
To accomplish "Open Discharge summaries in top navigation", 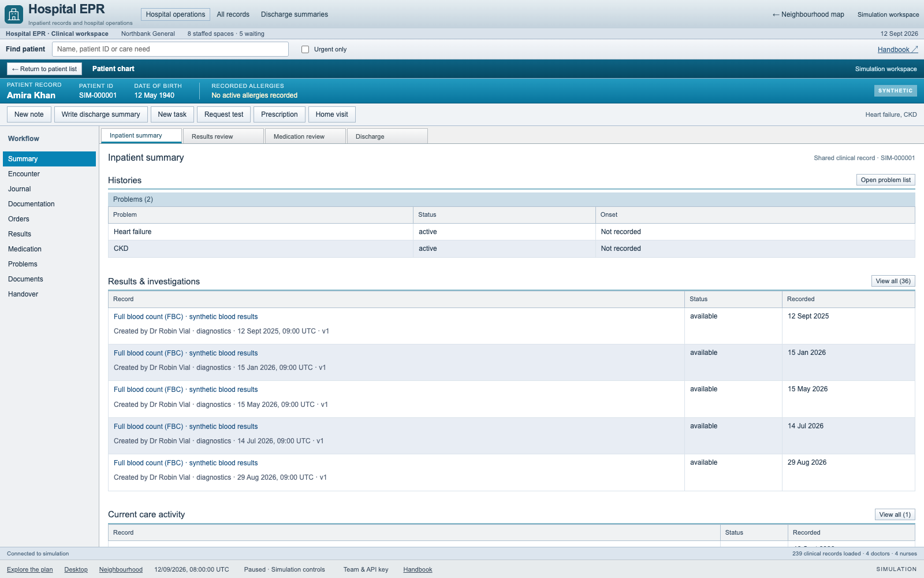I will (x=295, y=14).
